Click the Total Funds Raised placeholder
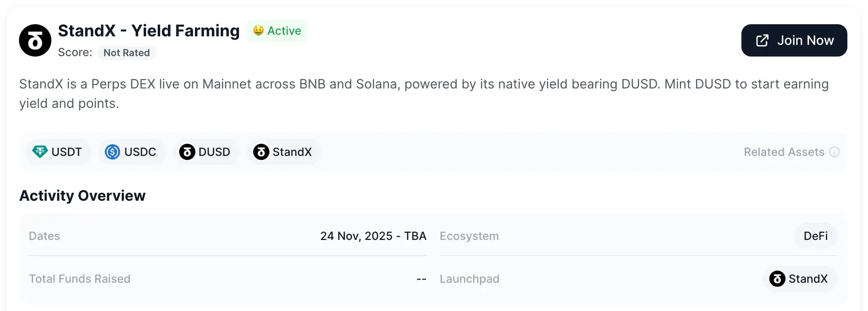 [x=421, y=279]
